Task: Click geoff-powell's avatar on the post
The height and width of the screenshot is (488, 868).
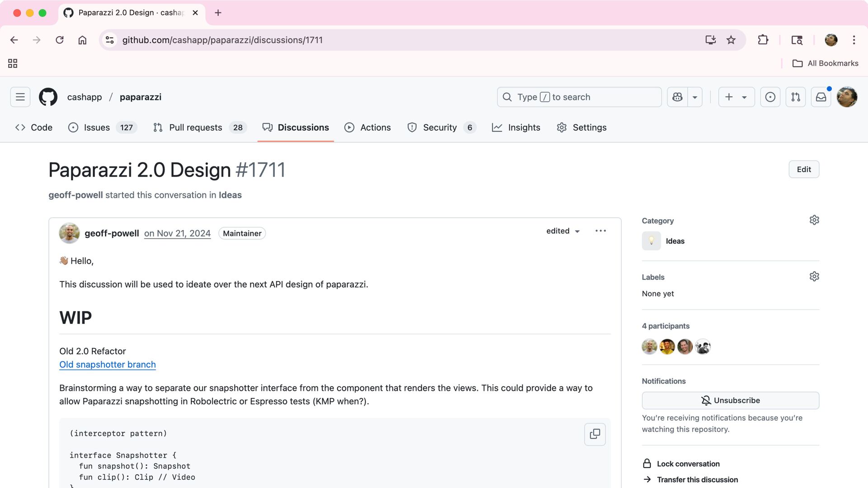Action: coord(69,233)
